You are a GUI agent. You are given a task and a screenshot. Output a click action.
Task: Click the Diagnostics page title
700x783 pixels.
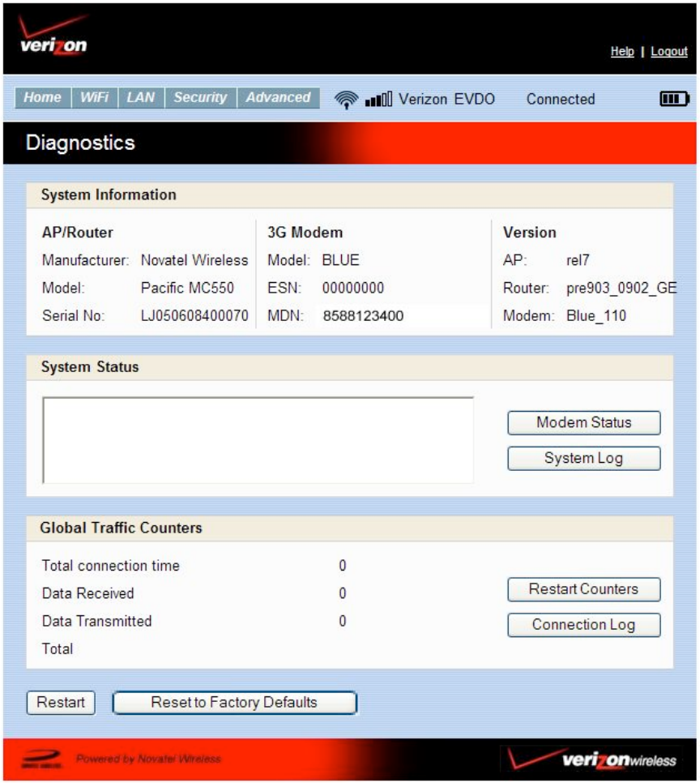(80, 143)
